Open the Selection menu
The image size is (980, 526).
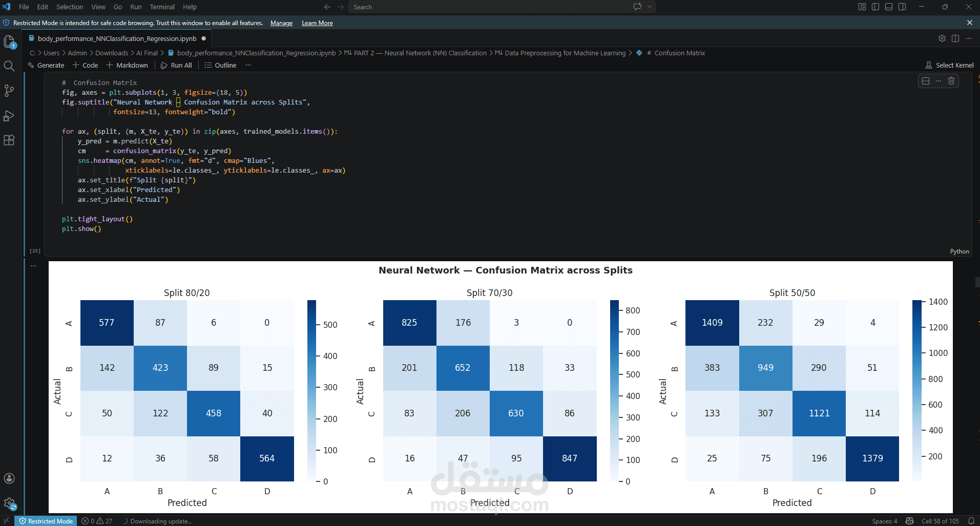coord(70,7)
